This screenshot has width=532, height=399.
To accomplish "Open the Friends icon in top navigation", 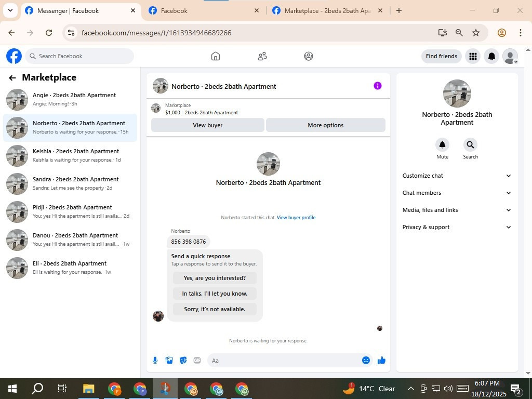I will [x=262, y=56].
